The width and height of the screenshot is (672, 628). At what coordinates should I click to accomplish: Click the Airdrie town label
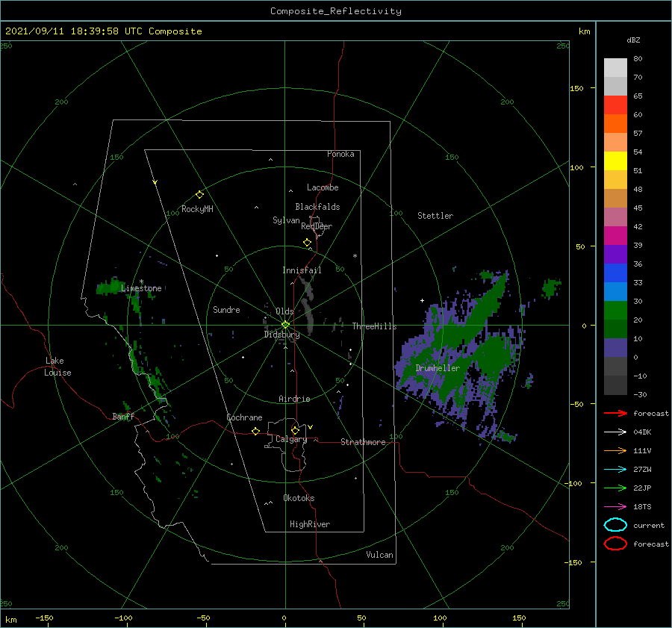[294, 399]
